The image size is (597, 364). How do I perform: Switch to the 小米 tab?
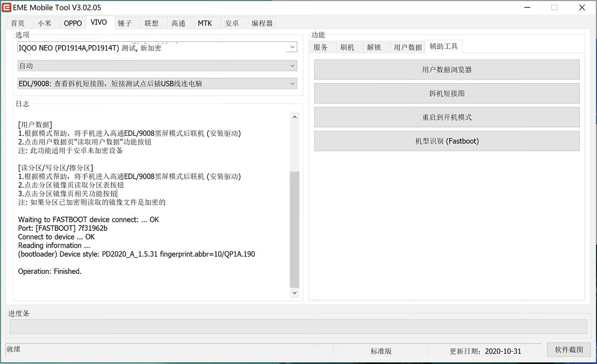[x=44, y=23]
